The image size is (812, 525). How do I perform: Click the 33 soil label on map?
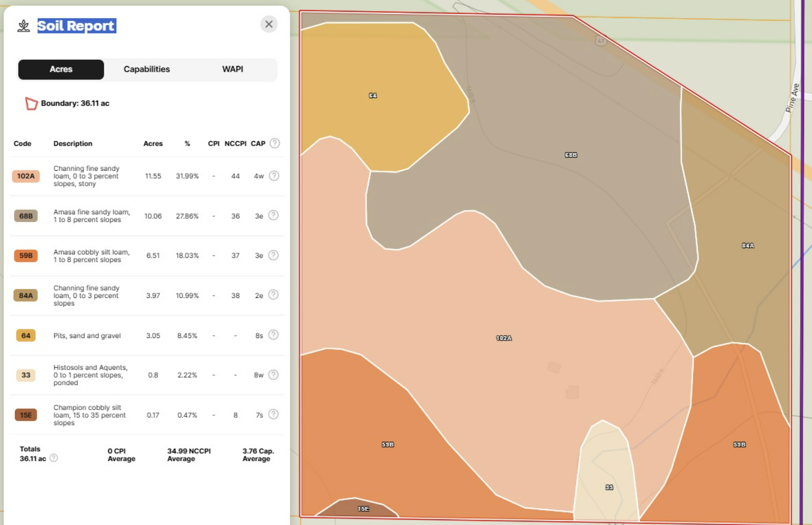609,487
